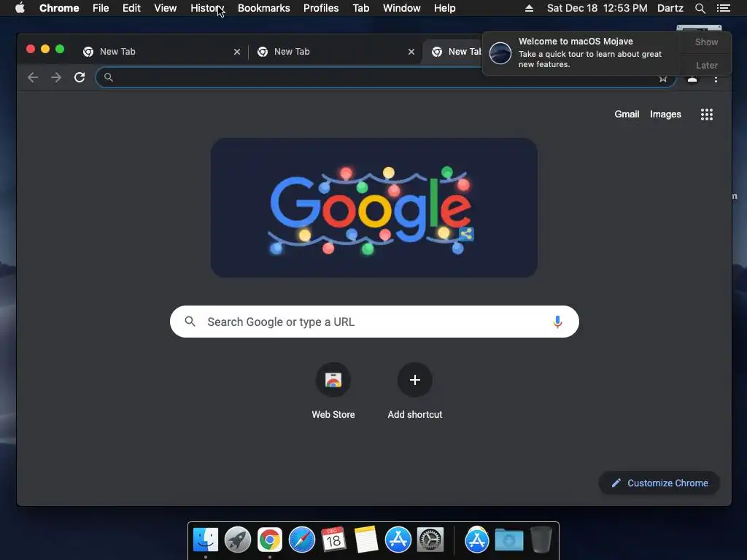Open the Chrome three-dot menu
The image size is (747, 560).
716,79
